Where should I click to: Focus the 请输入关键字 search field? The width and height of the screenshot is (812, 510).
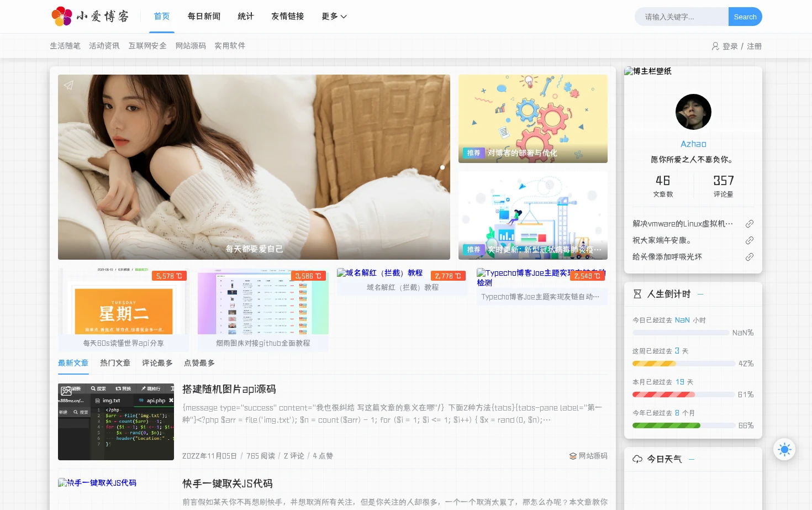tap(682, 17)
